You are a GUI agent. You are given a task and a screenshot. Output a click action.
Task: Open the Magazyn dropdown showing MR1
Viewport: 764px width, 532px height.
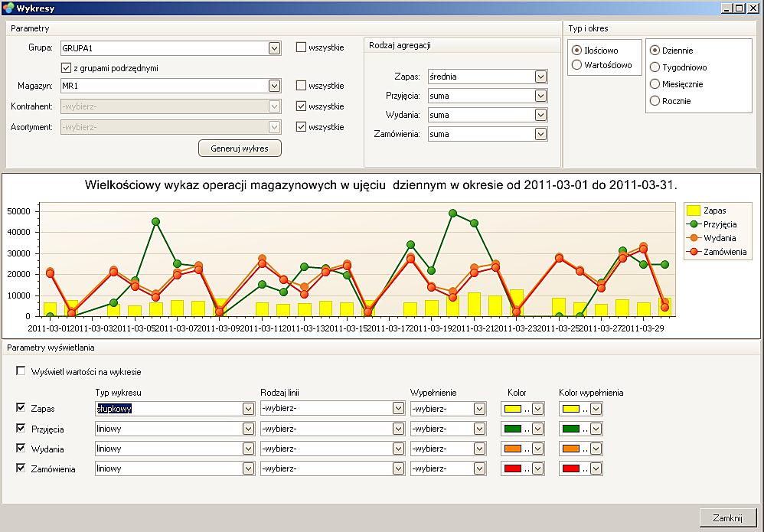tap(274, 86)
